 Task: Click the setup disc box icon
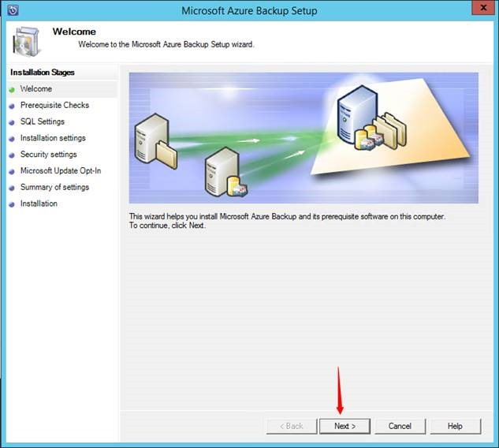pos(27,41)
